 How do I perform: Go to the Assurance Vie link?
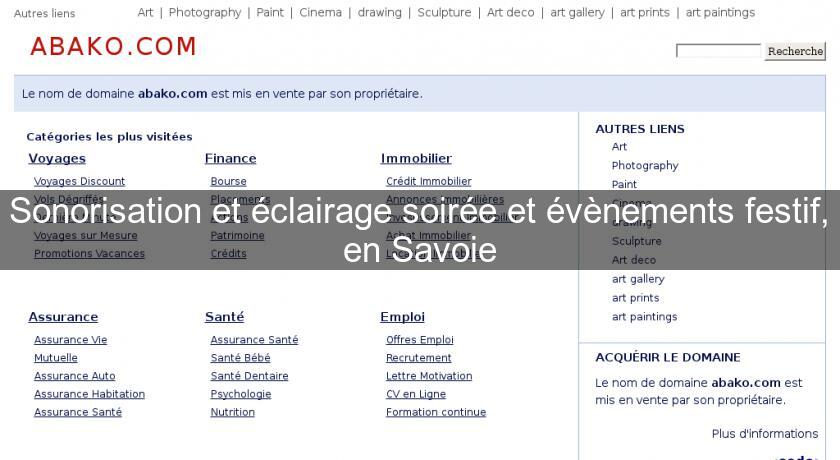click(x=71, y=340)
